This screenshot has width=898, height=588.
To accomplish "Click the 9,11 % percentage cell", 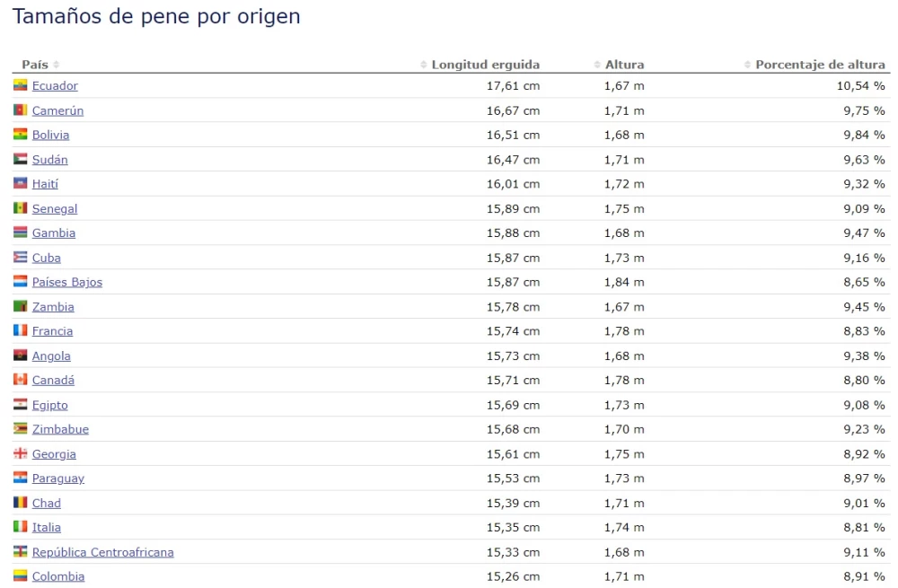I will 864,552.
